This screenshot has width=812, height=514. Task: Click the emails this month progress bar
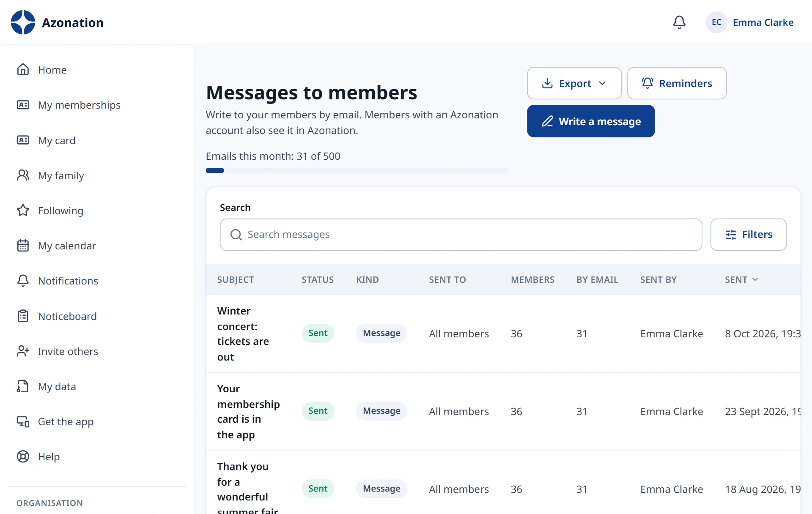(357, 170)
